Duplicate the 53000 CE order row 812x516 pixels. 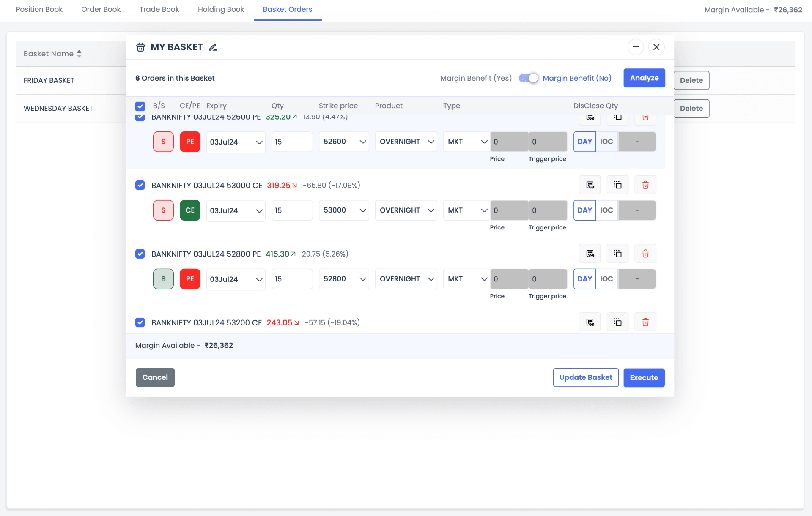[x=617, y=185]
